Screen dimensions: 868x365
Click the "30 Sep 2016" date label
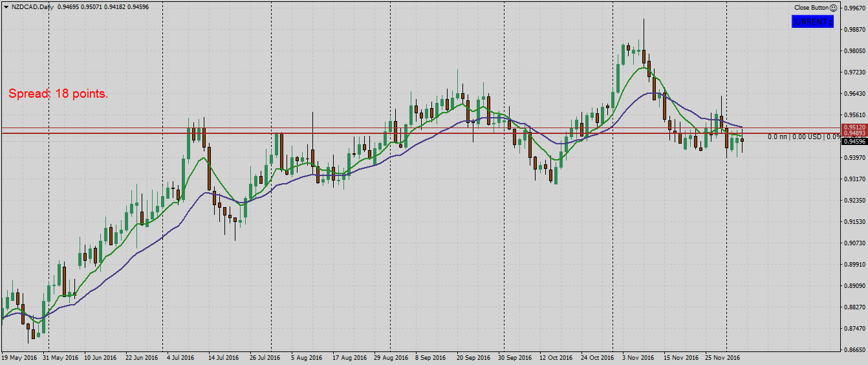[x=514, y=357]
